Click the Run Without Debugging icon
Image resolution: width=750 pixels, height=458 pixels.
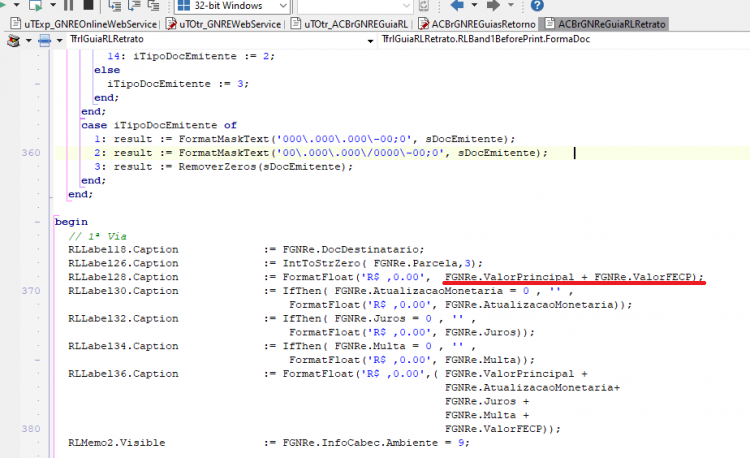point(36,5)
